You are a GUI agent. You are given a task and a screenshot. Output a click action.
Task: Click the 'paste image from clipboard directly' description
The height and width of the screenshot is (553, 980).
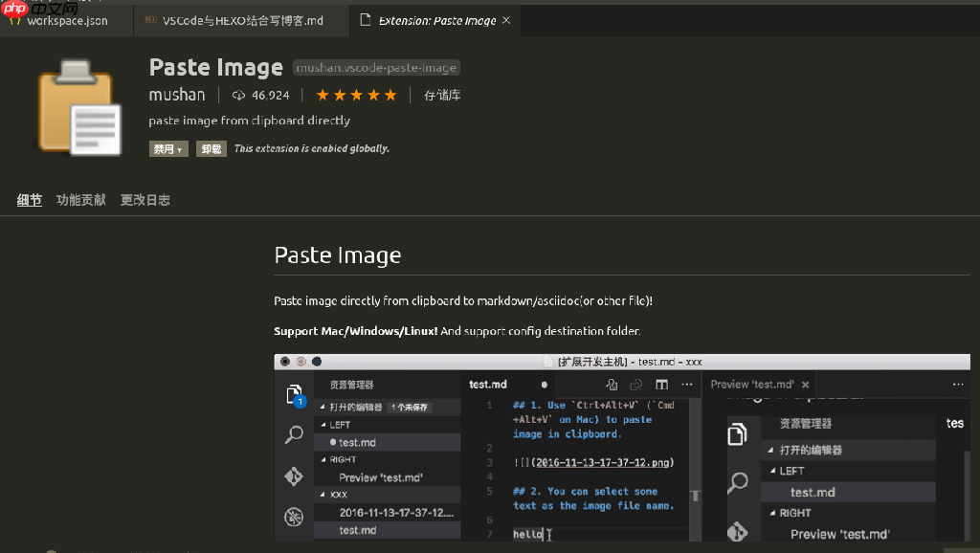point(250,121)
